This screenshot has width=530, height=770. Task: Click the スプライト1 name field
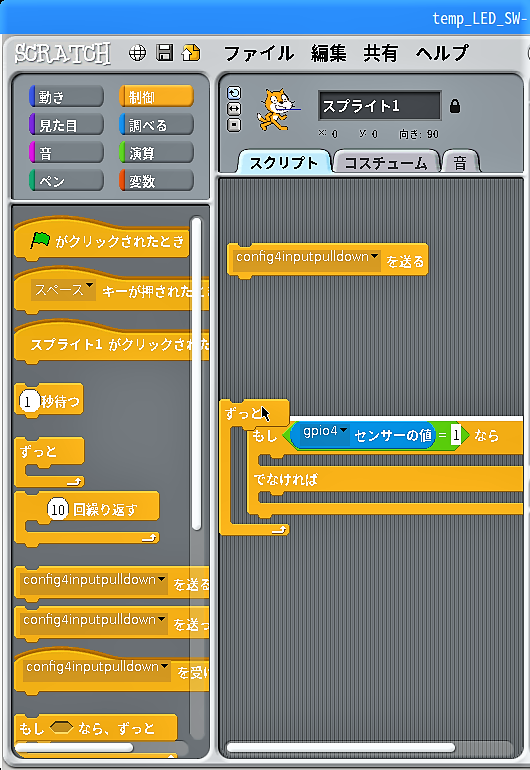380,106
